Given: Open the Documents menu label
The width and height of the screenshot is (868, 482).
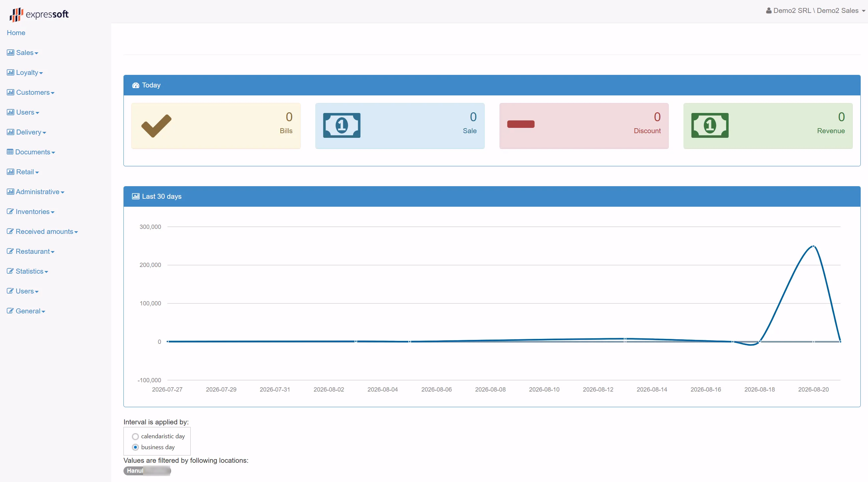Looking at the screenshot, I should (x=33, y=152).
